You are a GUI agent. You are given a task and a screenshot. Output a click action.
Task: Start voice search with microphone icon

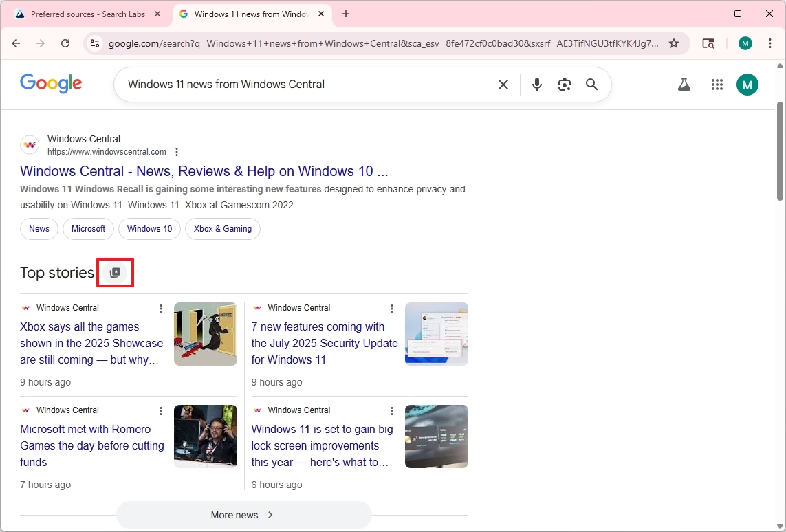click(x=537, y=85)
